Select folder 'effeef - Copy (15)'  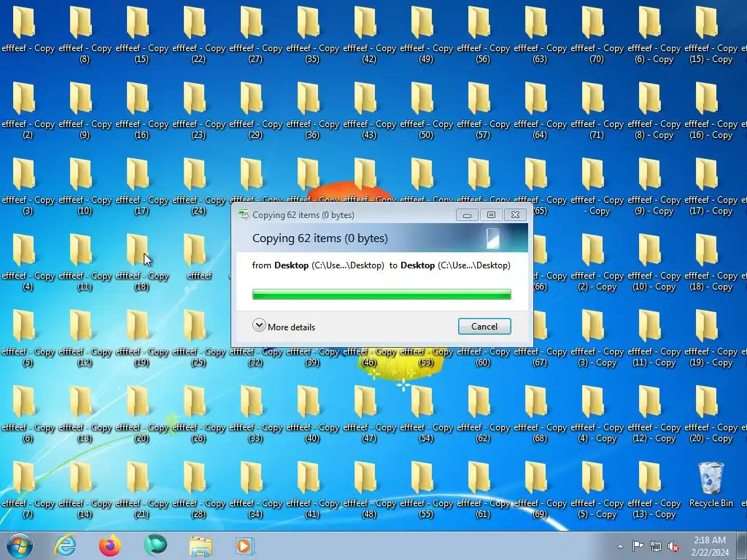click(x=142, y=35)
